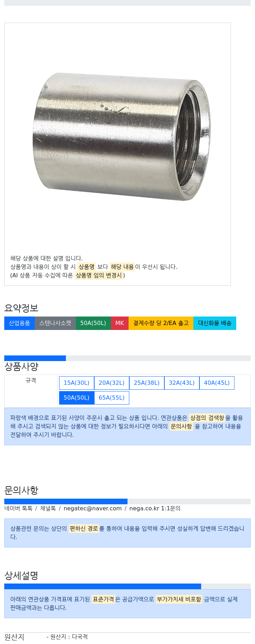Screen dimensions: 255x644
Task: Click the 채널톡 contact option
Action: click(48, 508)
